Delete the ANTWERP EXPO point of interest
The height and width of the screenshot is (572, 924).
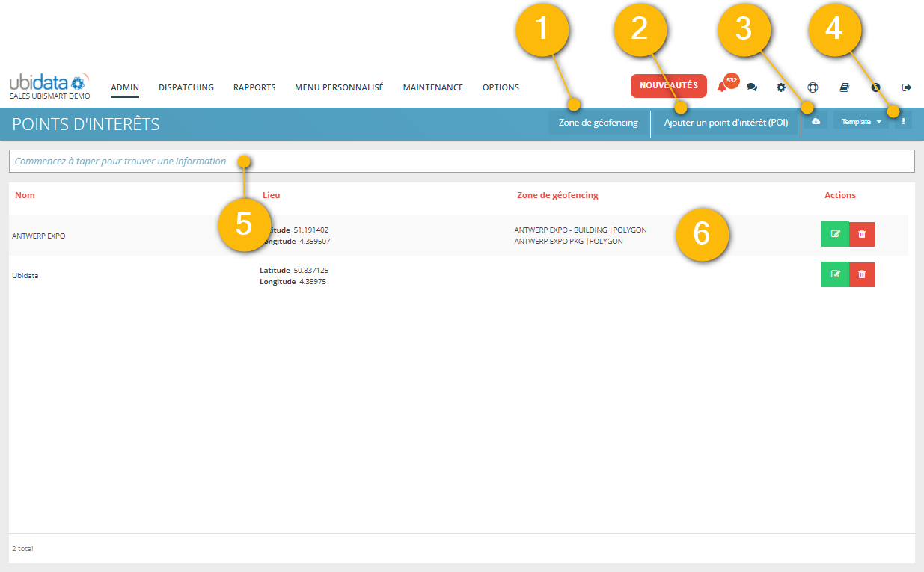(862, 234)
